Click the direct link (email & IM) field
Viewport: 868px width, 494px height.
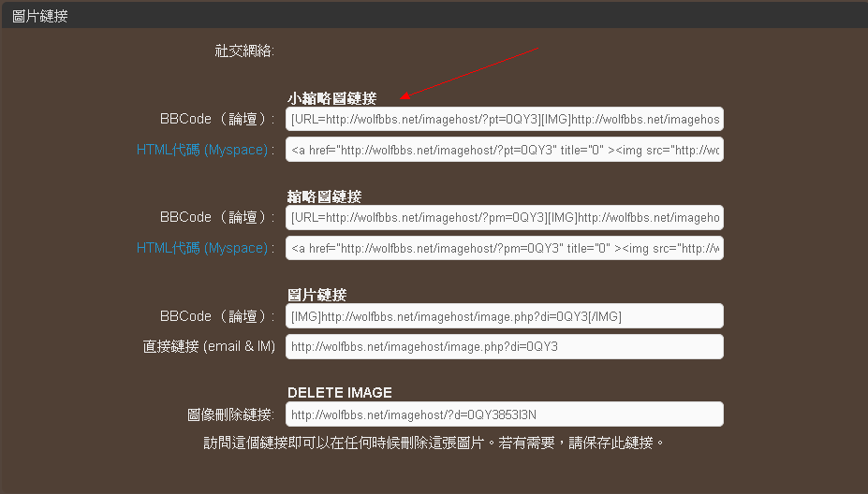point(505,346)
